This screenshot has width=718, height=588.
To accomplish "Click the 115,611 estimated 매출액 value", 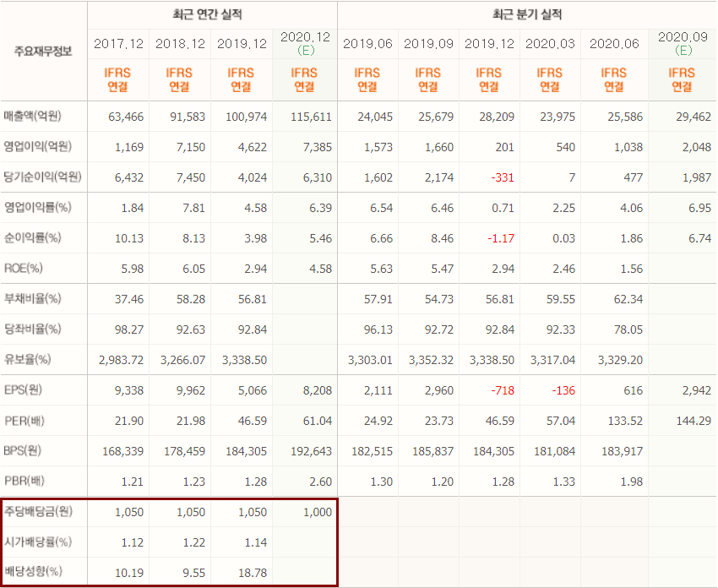I will click(312, 117).
